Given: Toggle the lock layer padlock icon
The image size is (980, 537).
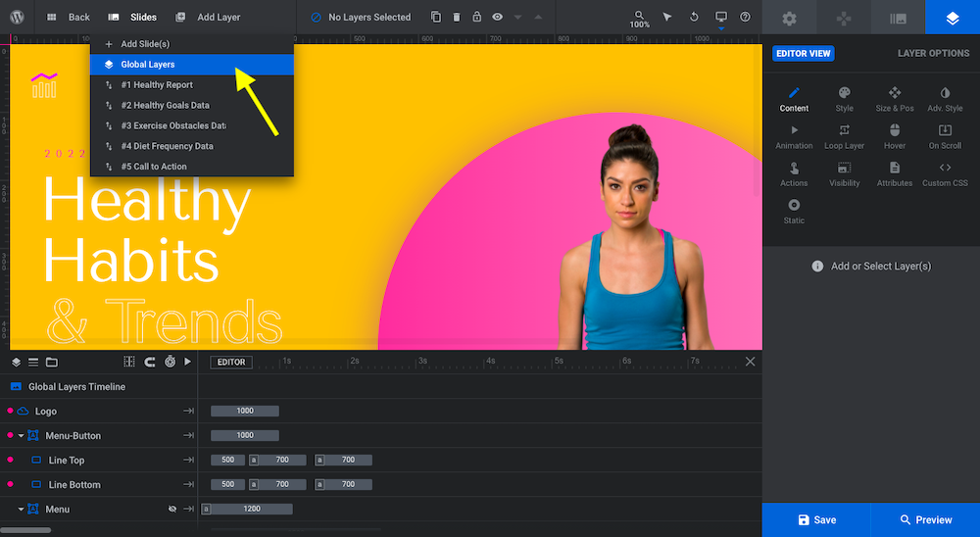Looking at the screenshot, I should (x=477, y=17).
